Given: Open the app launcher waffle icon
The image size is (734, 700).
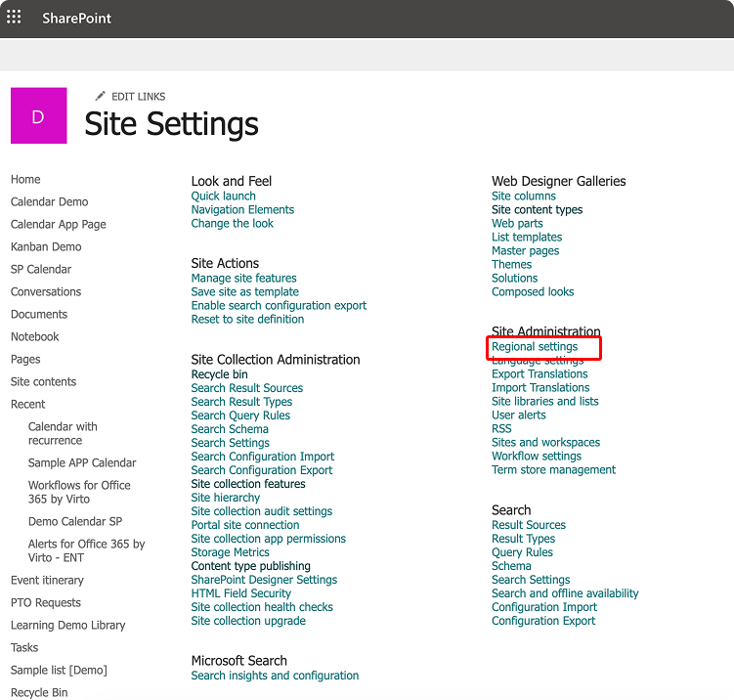Looking at the screenshot, I should tap(14, 18).
